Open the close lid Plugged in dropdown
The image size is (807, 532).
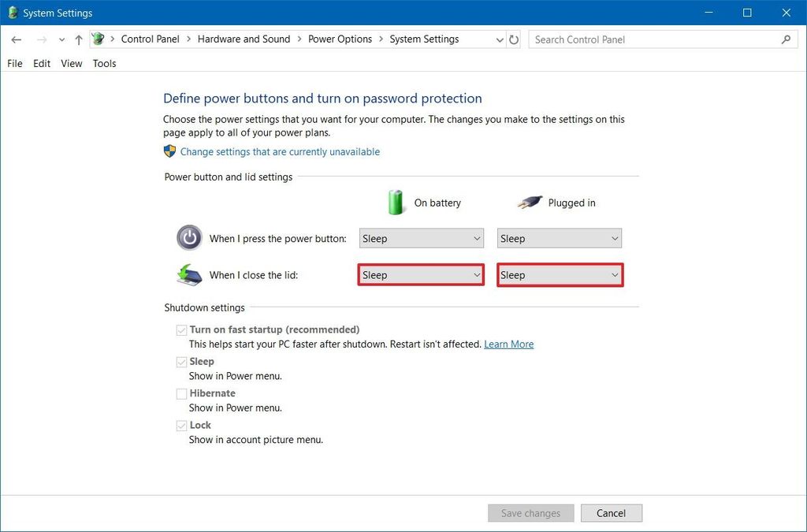pyautogui.click(x=560, y=274)
